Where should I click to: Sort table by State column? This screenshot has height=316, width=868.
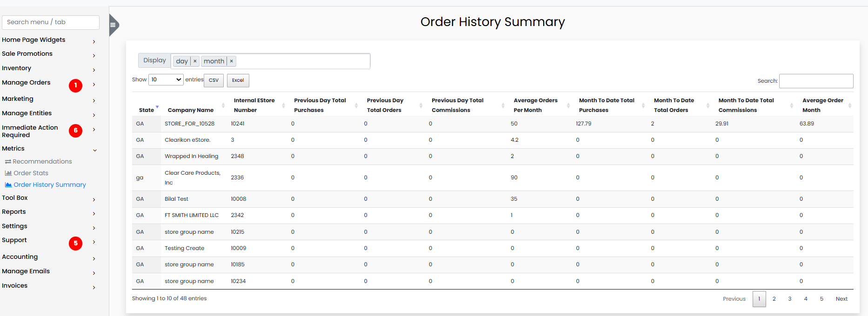coord(147,110)
